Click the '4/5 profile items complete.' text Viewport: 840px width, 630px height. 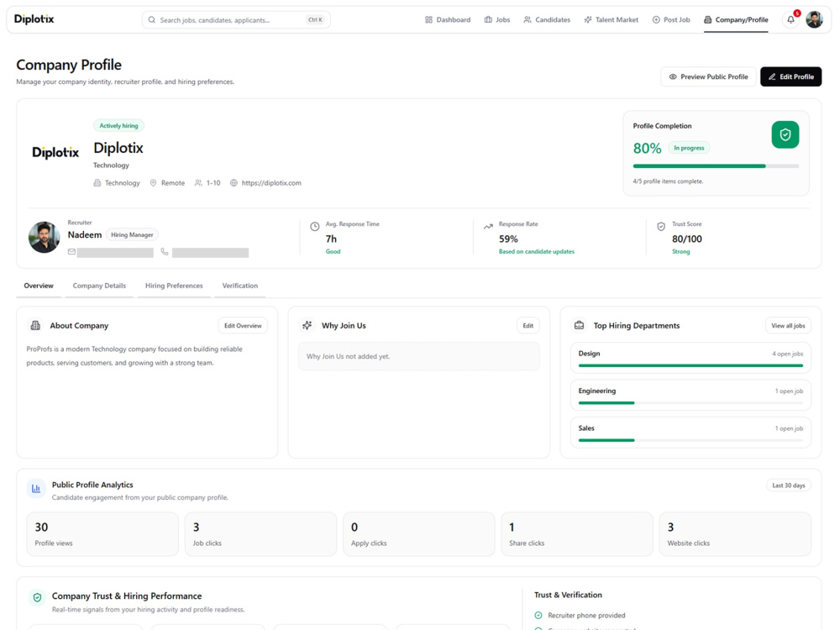[x=668, y=181]
